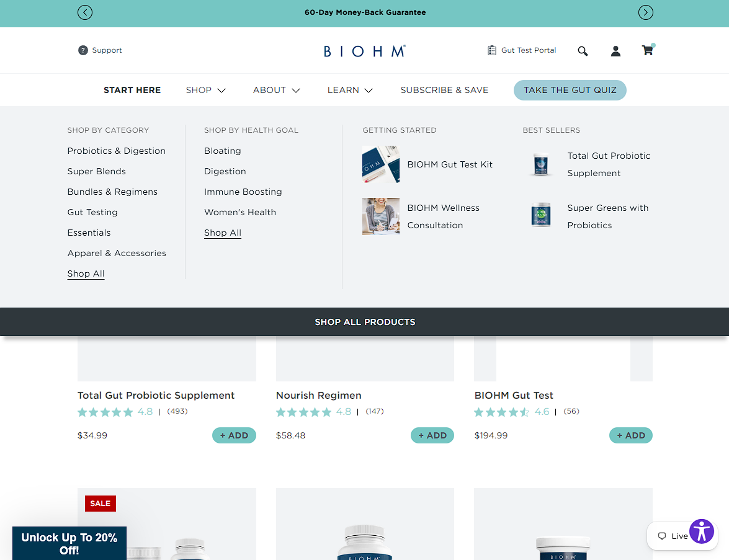Add Total Gut Probiotic Supplement to cart
729x560 pixels.
(234, 435)
